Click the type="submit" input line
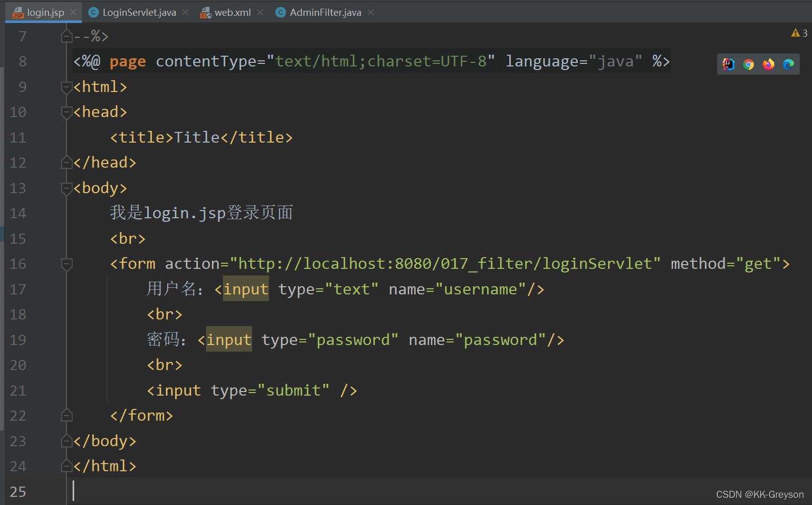This screenshot has width=812, height=505. coord(252,391)
